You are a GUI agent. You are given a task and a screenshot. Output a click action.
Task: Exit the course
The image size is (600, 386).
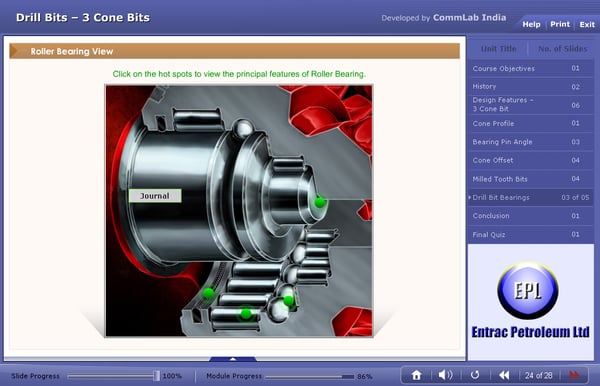[587, 24]
